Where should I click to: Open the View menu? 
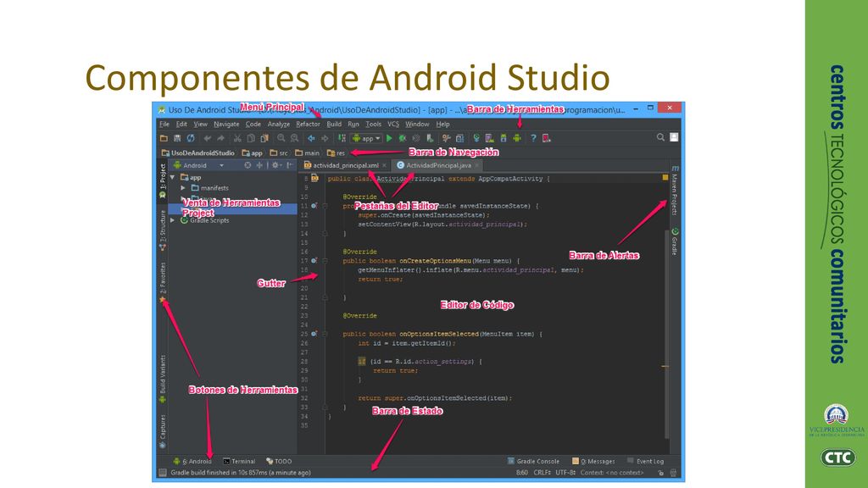click(x=200, y=124)
